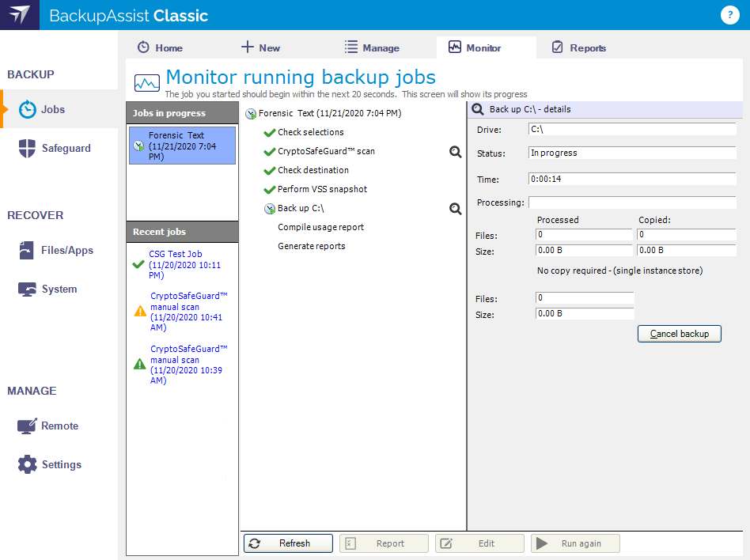
Task: Open CryptoSafeGuard scan details magnifier
Action: pos(456,152)
